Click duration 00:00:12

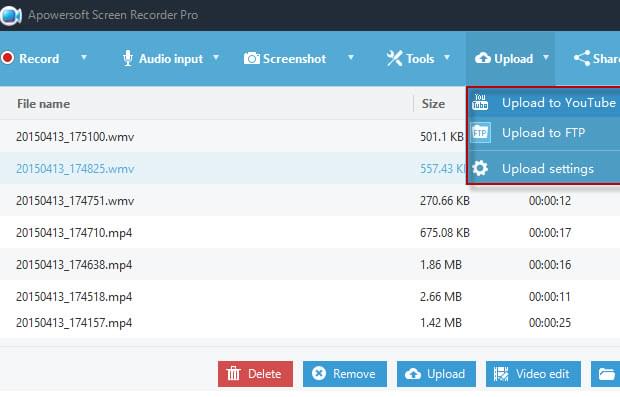tap(550, 201)
